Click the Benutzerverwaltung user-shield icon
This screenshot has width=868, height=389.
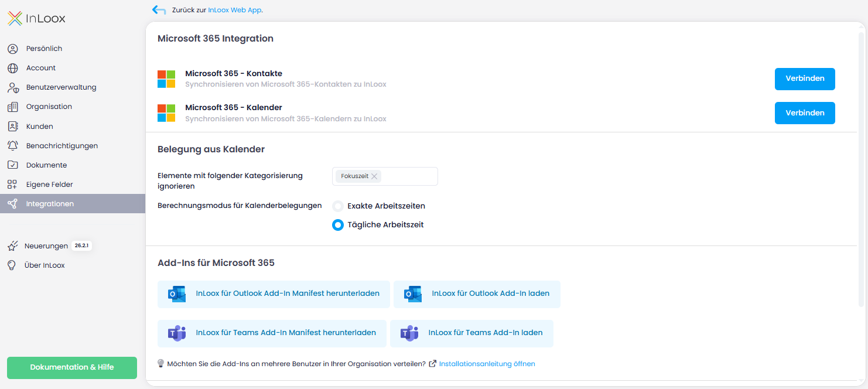pyautogui.click(x=13, y=87)
